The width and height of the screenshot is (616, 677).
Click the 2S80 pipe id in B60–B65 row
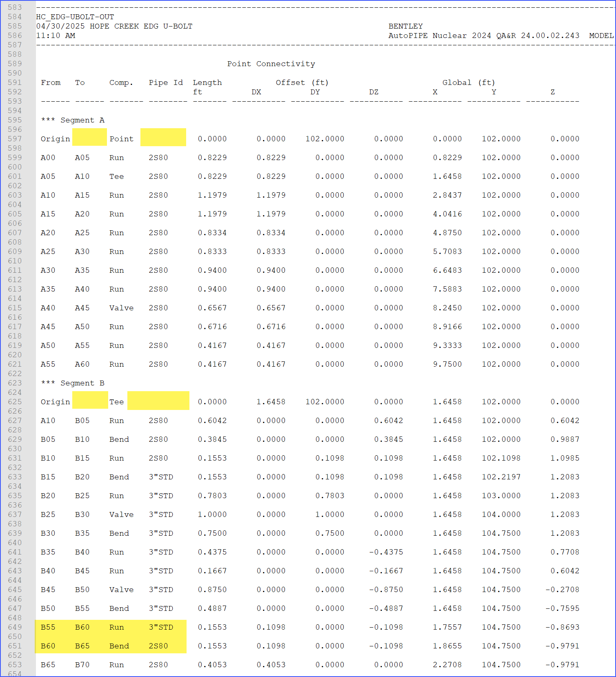(158, 646)
